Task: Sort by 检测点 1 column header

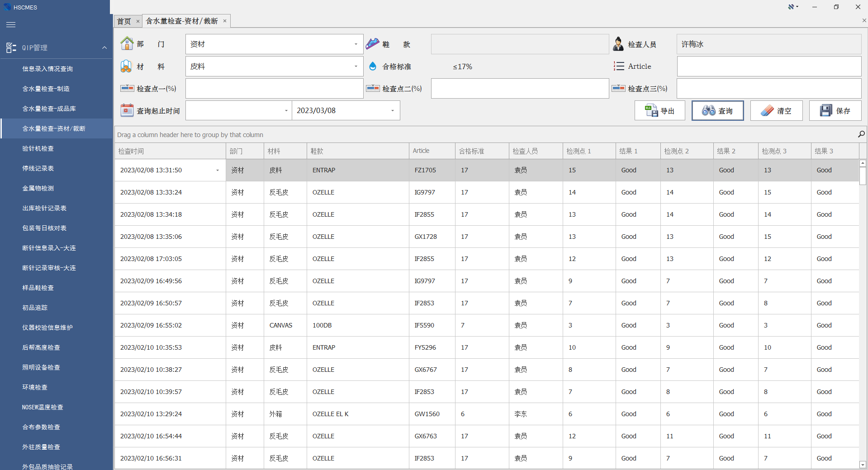Action: click(589, 151)
